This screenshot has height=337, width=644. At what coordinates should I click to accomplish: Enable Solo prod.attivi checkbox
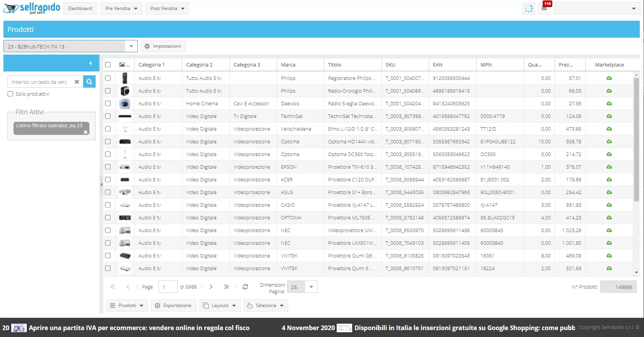pos(10,94)
